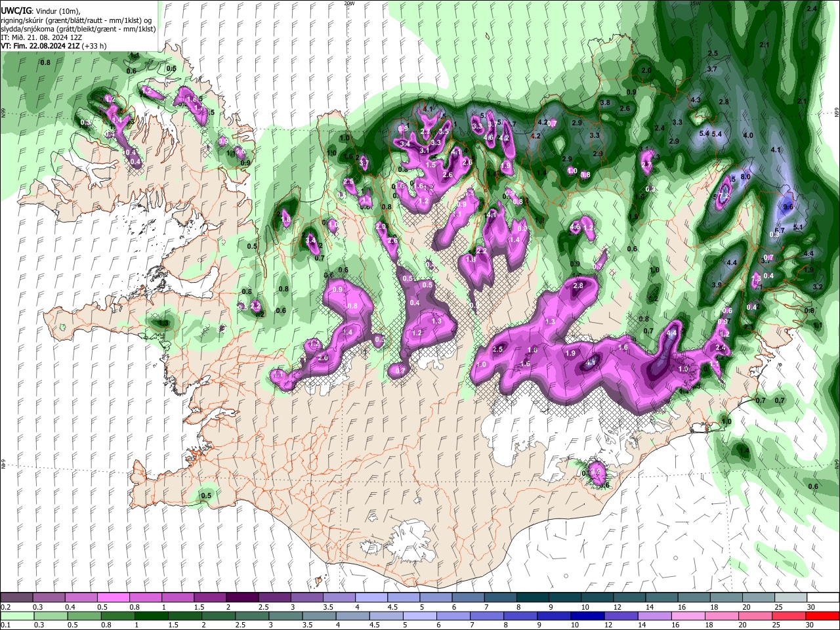Click the palest green swatch above 0.1
This screenshot has height=630, width=840.
coord(16,616)
